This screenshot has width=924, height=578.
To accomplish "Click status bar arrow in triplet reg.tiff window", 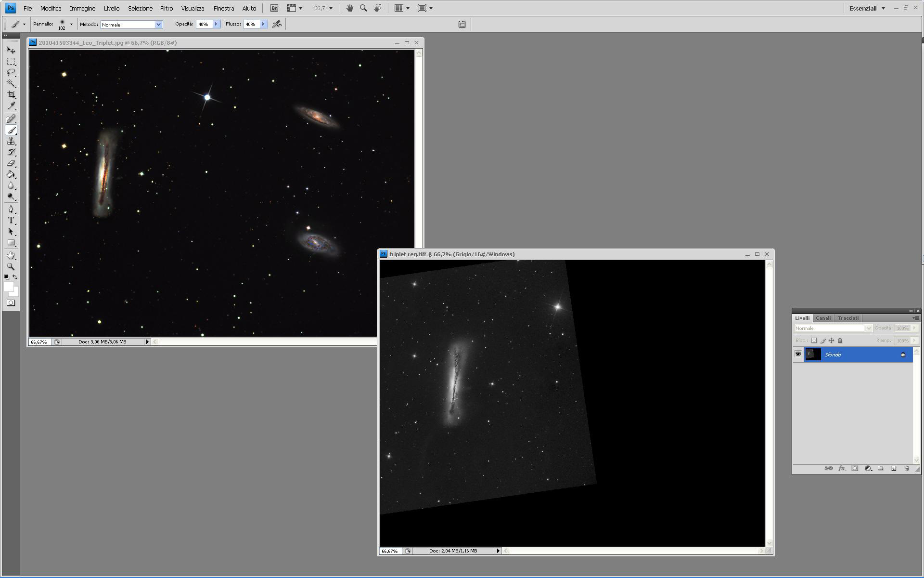I will pos(498,551).
